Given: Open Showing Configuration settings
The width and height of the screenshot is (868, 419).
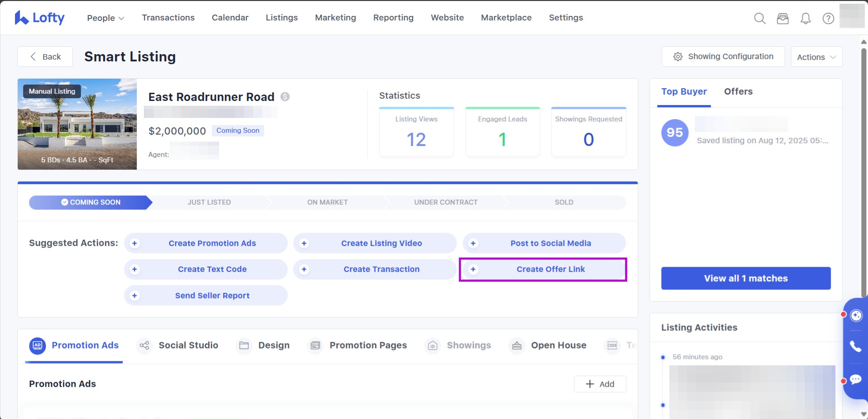Looking at the screenshot, I should click(723, 56).
